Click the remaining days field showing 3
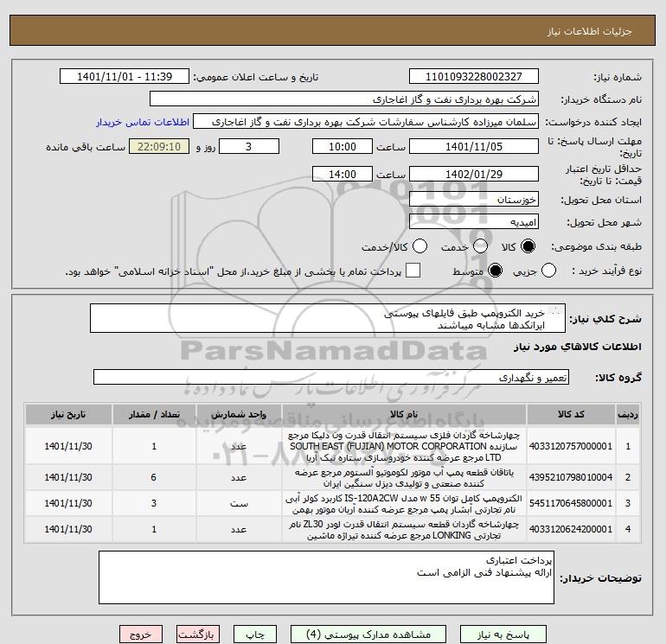666x644 pixels. click(x=249, y=147)
